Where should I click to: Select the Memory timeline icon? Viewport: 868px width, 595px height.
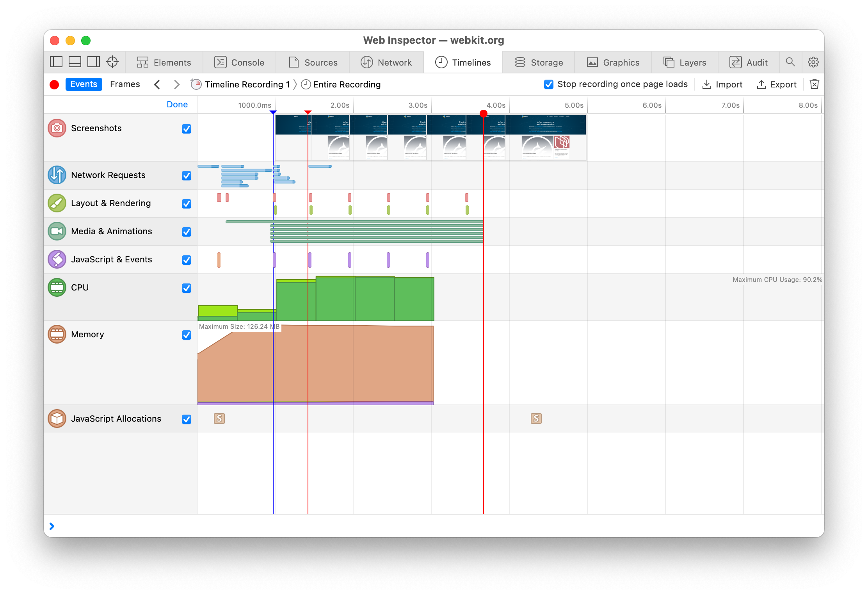[57, 335]
